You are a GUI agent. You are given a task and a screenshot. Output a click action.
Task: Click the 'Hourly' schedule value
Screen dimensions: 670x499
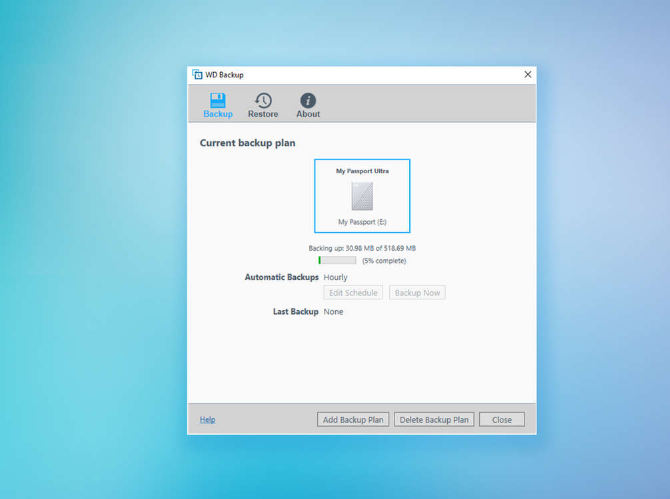335,277
